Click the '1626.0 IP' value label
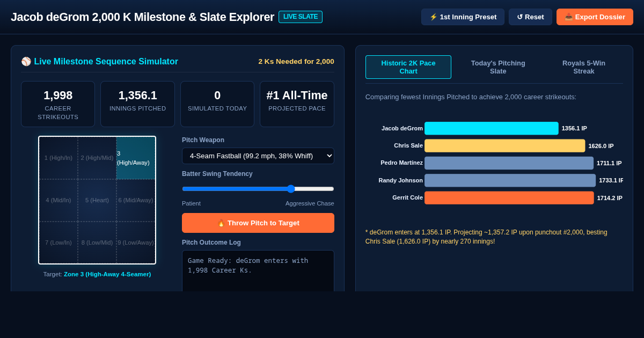The height and width of the screenshot is (338, 644). tap(601, 146)
